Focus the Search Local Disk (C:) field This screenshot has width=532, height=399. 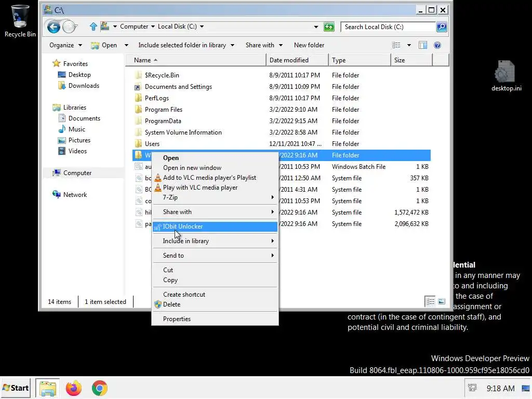(x=388, y=27)
